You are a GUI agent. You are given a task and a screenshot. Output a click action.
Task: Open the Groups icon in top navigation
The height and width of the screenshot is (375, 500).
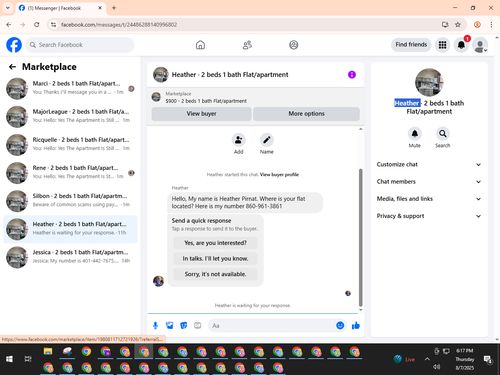point(294,45)
